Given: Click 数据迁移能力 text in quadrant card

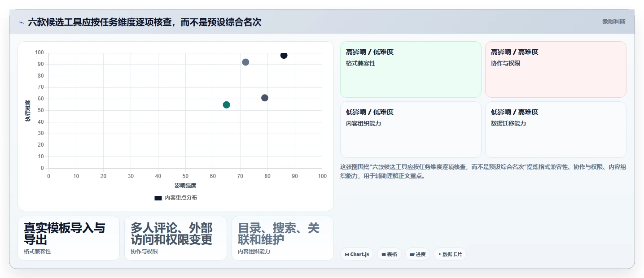Looking at the screenshot, I should 508,123.
